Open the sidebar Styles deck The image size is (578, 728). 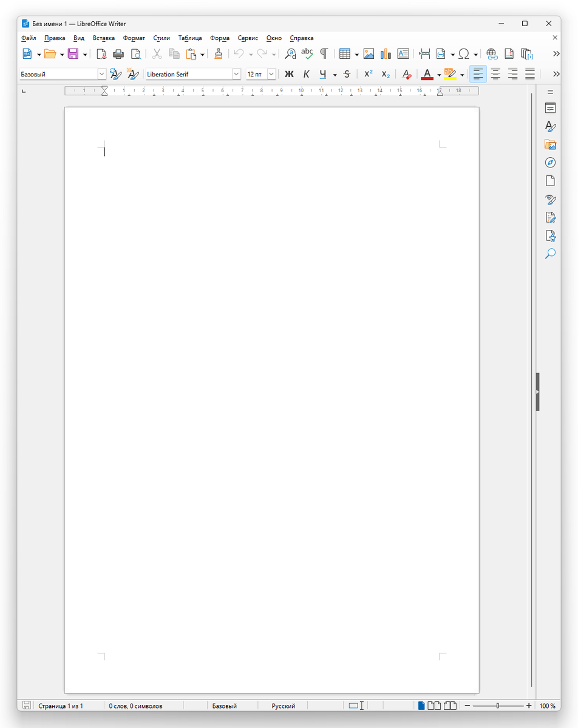[550, 127]
